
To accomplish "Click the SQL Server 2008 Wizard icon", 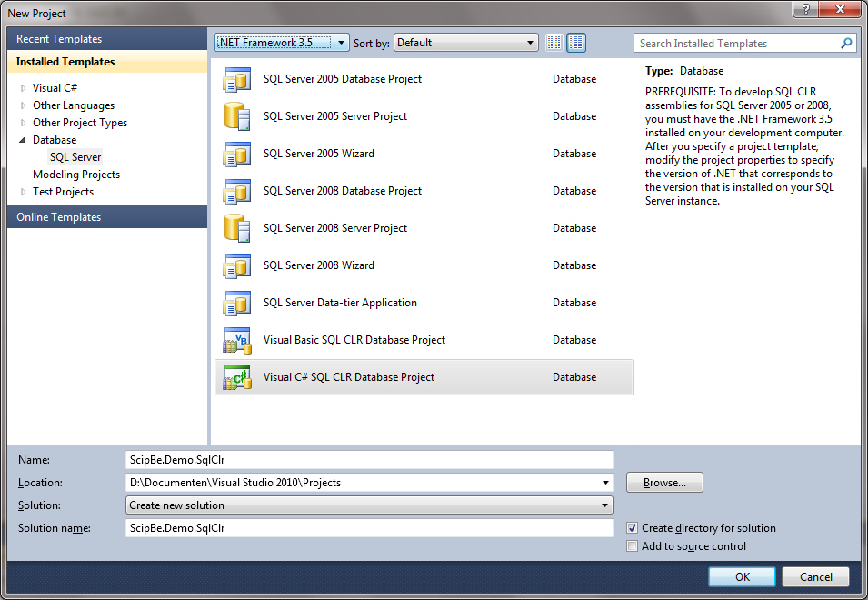I will (237, 265).
